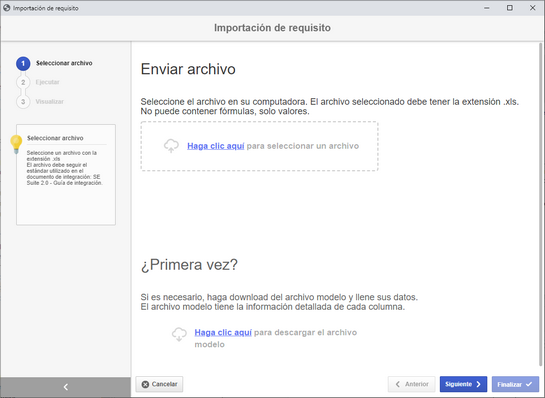Screen dimensions: 545x398
Task: Select the Seleccionar archivo step label
Action: [64, 63]
